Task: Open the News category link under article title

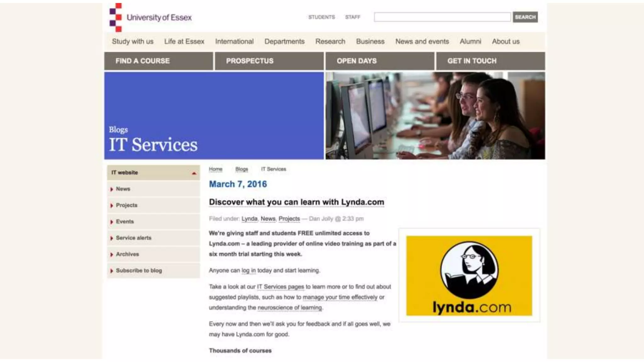Action: (x=268, y=219)
